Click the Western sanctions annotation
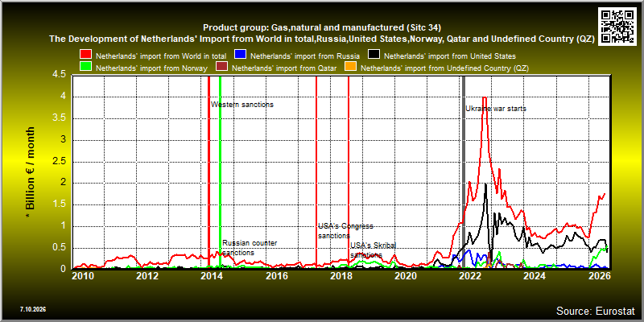This screenshot has width=644, height=322. [242, 105]
